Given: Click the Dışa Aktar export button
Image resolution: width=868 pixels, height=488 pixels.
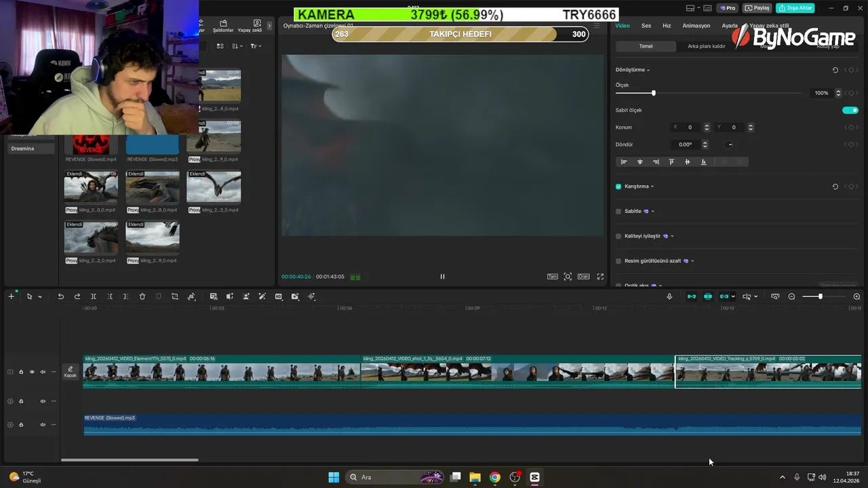Looking at the screenshot, I should [795, 8].
